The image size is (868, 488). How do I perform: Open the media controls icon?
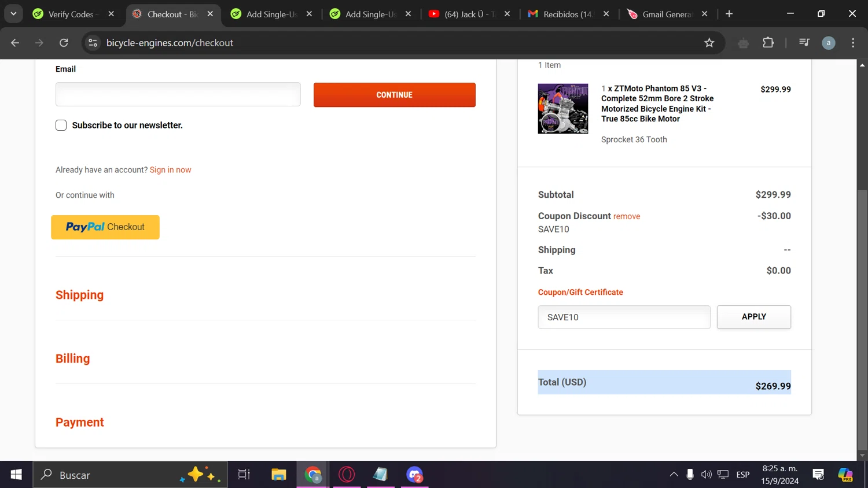point(804,43)
